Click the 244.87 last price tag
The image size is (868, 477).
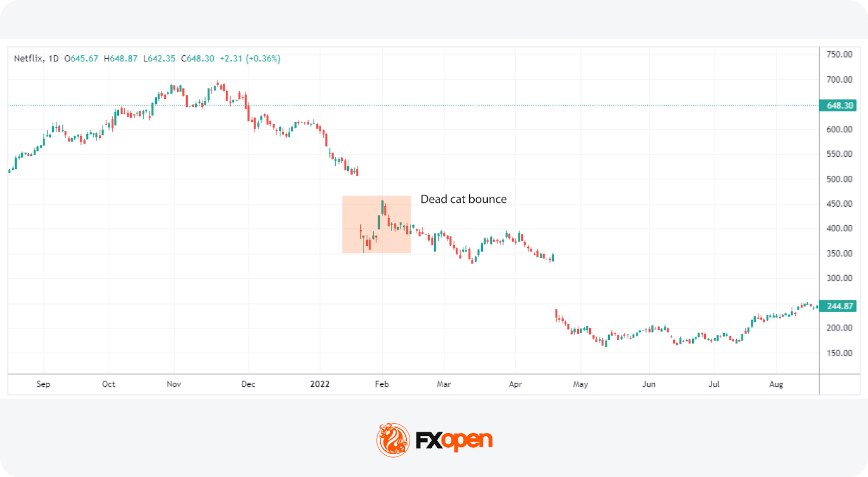point(838,306)
